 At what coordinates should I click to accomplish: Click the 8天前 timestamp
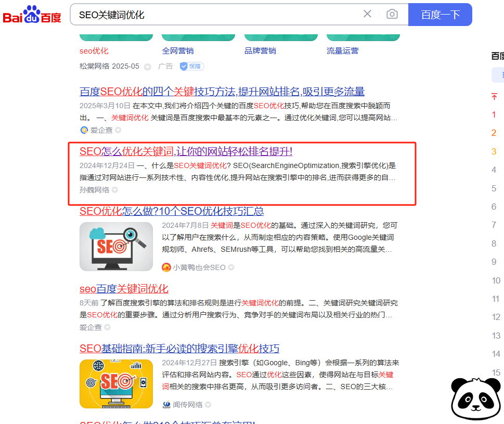tap(89, 303)
